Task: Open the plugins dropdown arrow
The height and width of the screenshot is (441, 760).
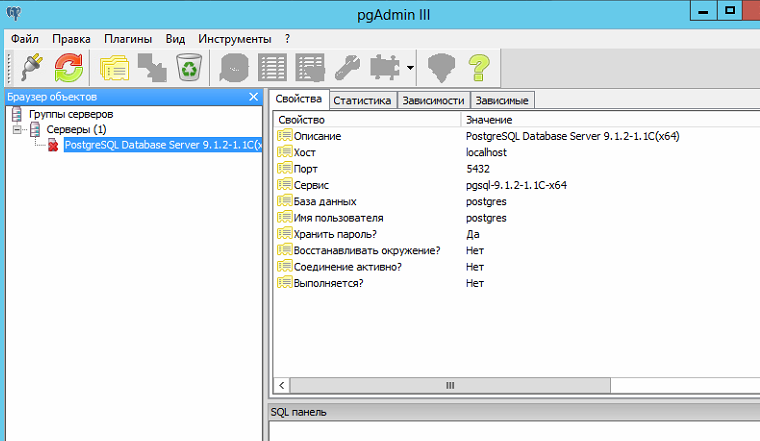Action: (410, 68)
